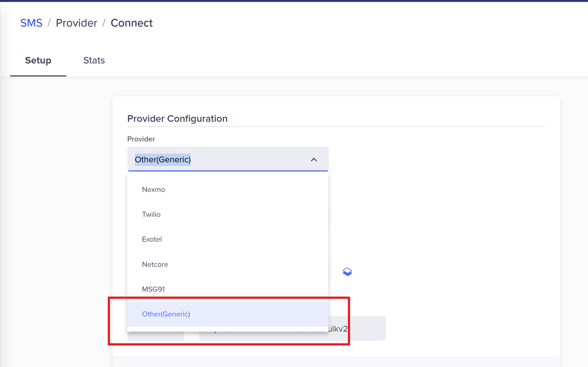Image resolution: width=588 pixels, height=367 pixels.
Task: Click the Connect breadcrumb text
Action: pyautogui.click(x=132, y=23)
